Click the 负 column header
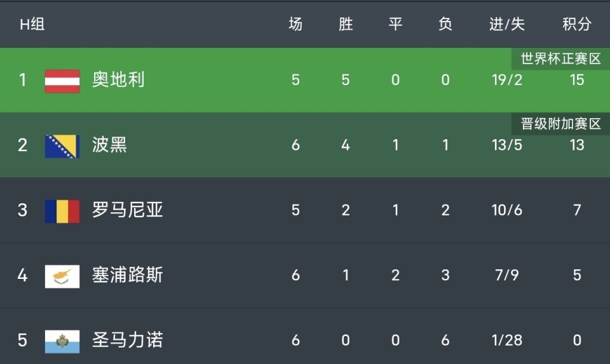Image resolution: width=610 pixels, height=364 pixels. [445, 24]
